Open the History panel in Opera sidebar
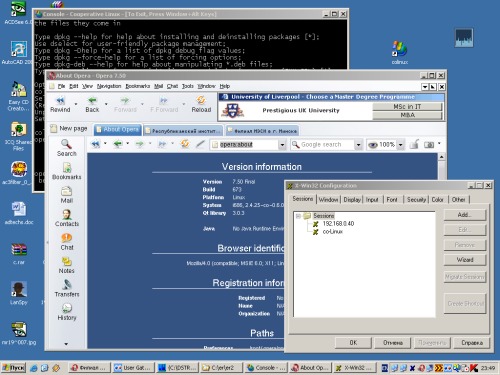This screenshot has width=500, height=375. (x=66, y=312)
